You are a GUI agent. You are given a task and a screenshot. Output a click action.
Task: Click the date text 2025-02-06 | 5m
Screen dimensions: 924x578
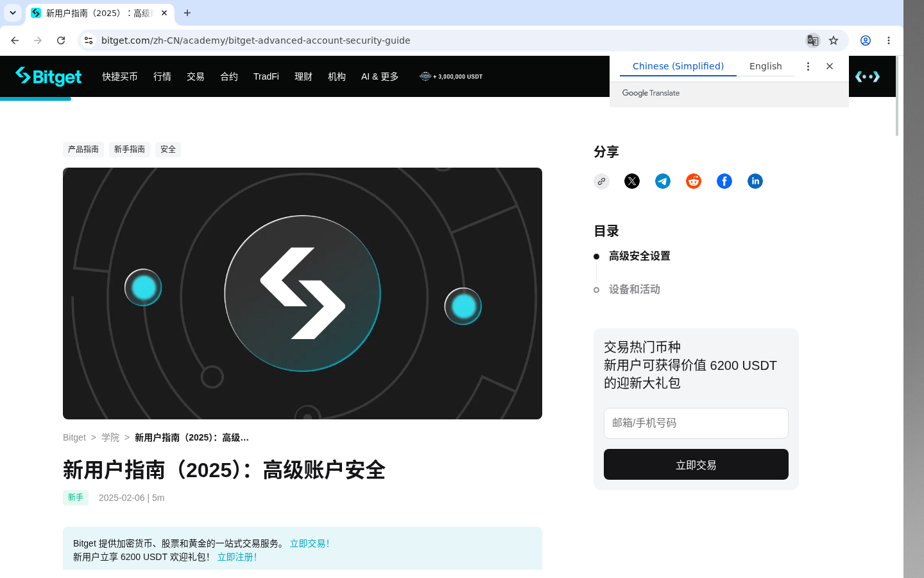click(132, 498)
